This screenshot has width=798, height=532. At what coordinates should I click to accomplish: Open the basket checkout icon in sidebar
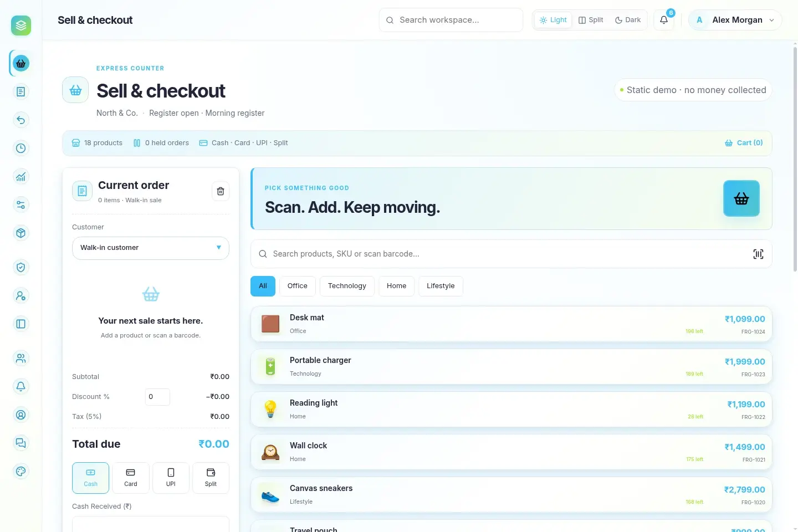click(21, 63)
